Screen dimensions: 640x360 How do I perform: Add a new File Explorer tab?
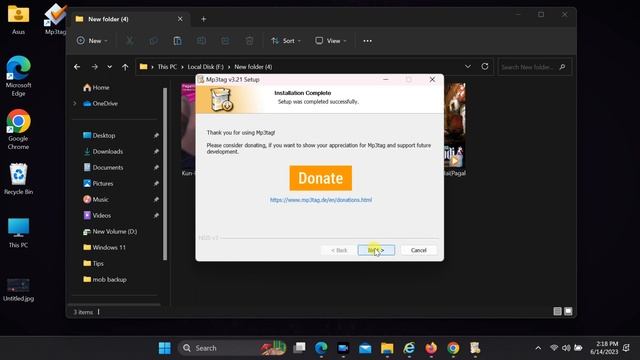203,19
